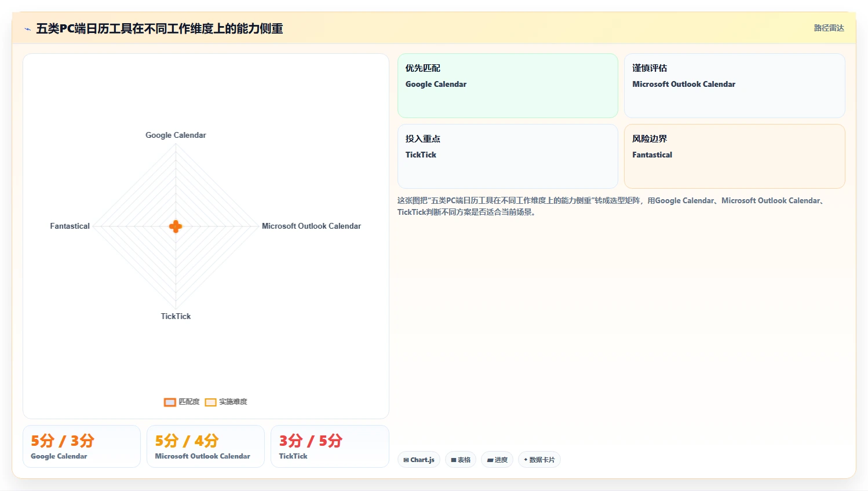Click the TickTick radar axis label
Viewport: 868px width, 491px height.
176,316
